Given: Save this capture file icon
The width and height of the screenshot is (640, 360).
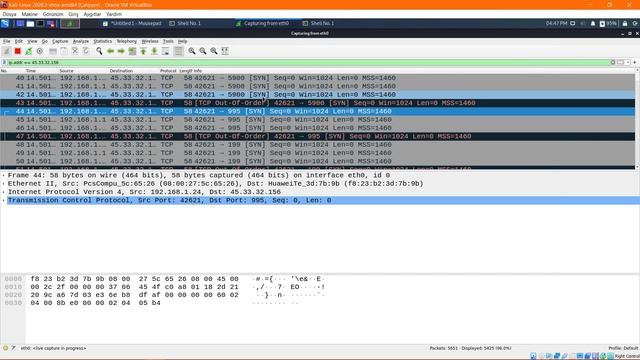Looking at the screenshot, I should tap(64, 51).
